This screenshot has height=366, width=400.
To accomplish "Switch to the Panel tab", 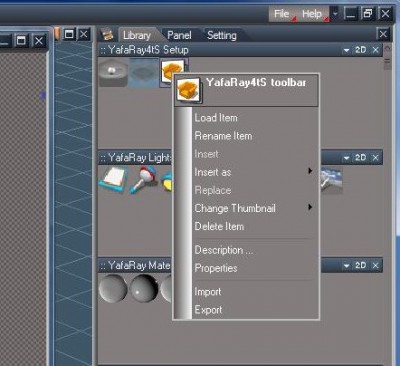I will [179, 35].
